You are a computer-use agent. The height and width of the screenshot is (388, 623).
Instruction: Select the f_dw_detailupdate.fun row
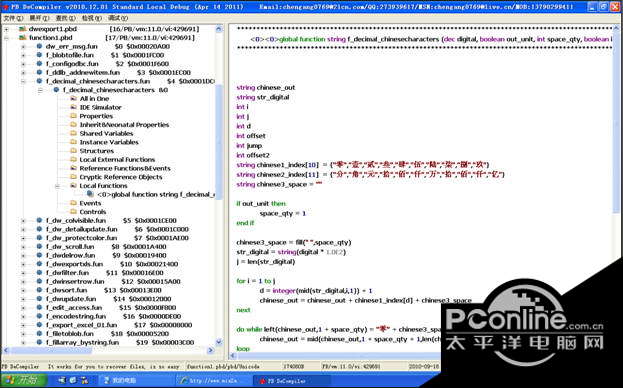tap(117, 229)
